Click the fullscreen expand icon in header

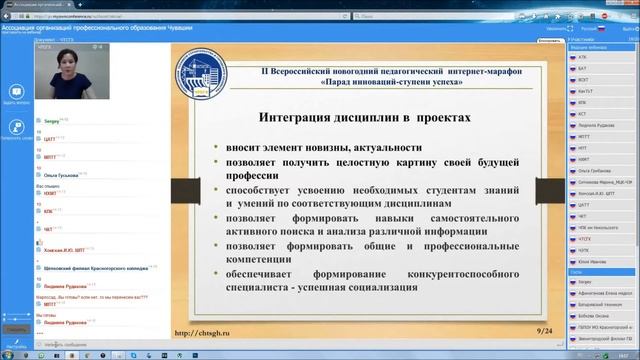[x=570, y=29]
